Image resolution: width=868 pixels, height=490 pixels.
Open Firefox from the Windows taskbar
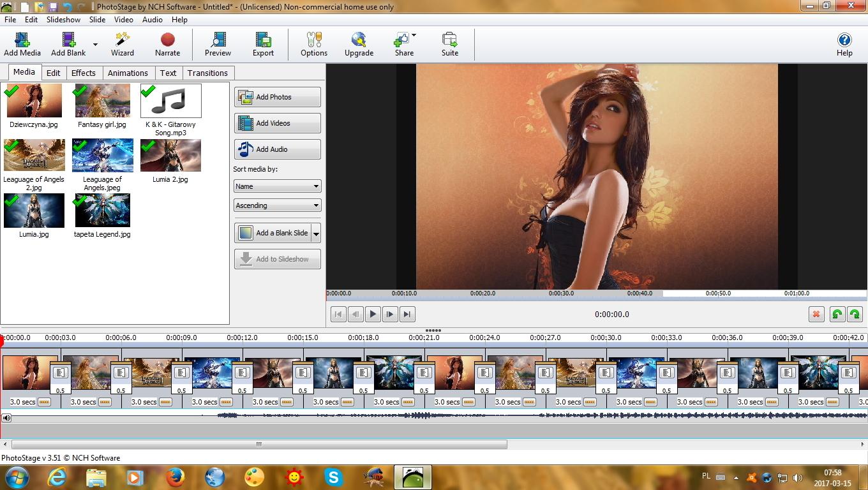[175, 477]
